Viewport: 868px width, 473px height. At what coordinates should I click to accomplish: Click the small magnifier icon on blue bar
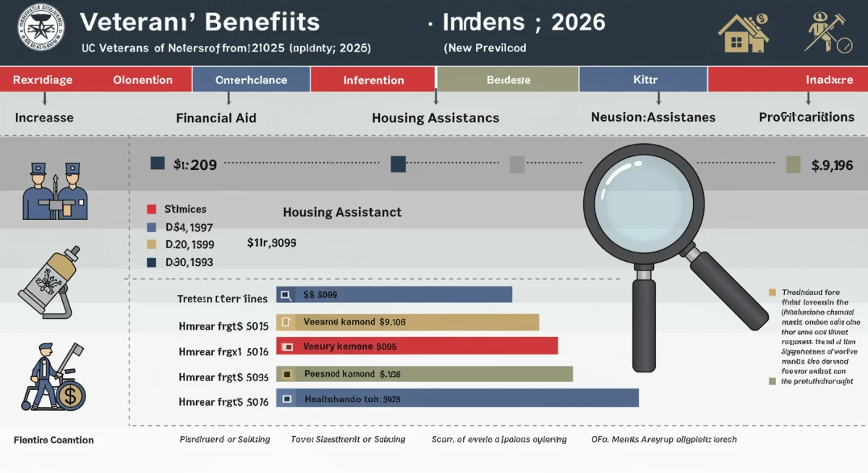pos(284,294)
